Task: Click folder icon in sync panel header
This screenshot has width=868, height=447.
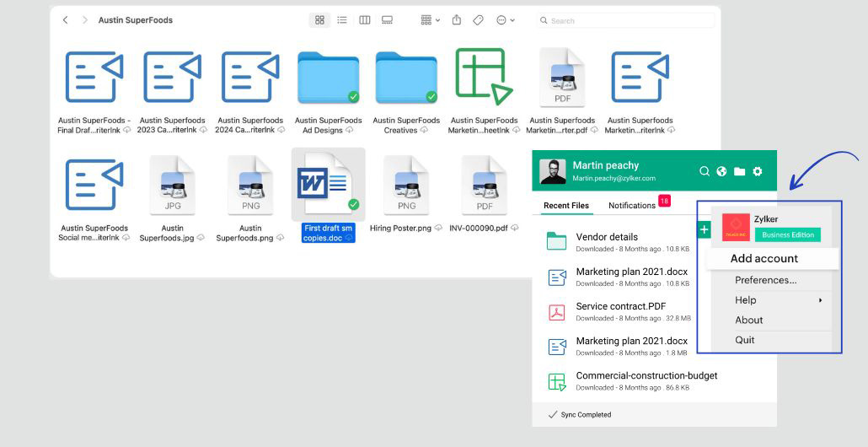Action: point(740,171)
